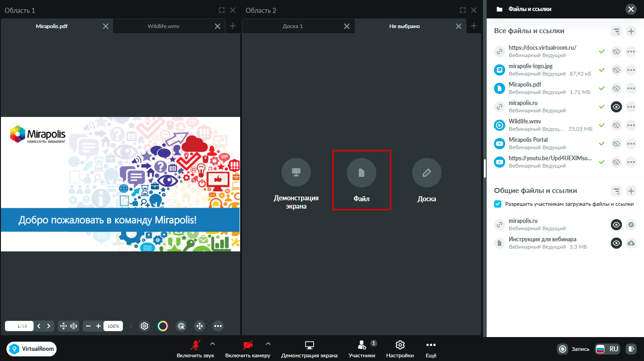Unmute via Включить звук microphone
The width and height of the screenshot is (644, 361).
(x=196, y=349)
